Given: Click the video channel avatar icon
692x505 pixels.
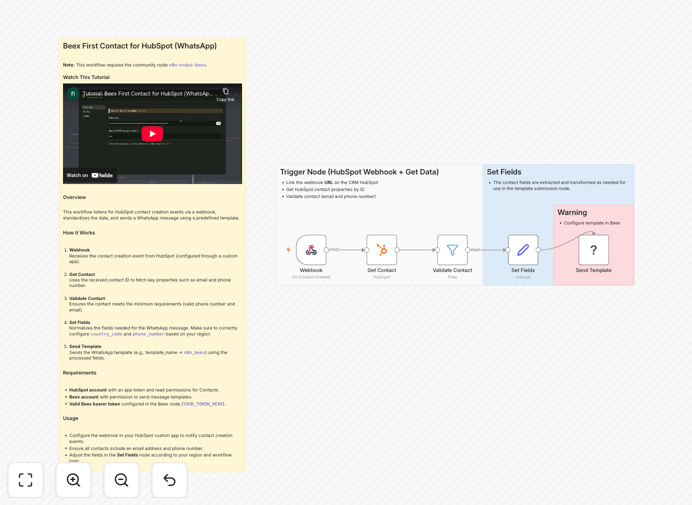Looking at the screenshot, I should (x=73, y=94).
